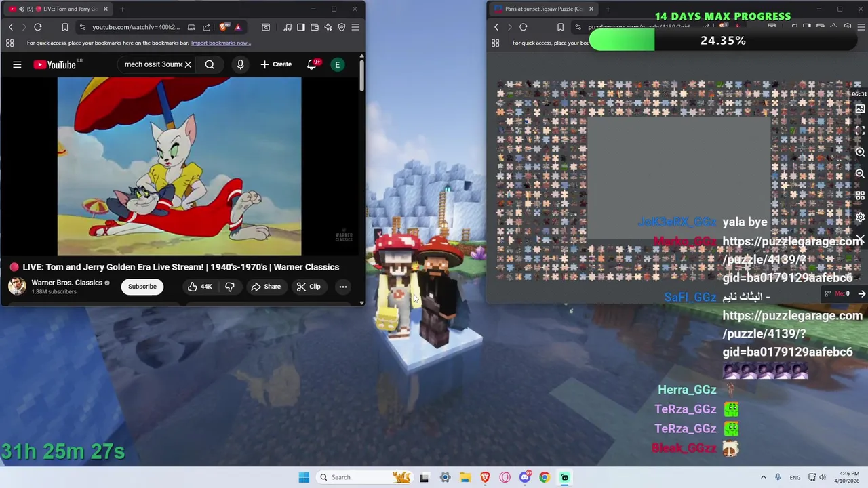Screen dimensions: 868x488
Task: Open Brave VPN shield icon in YouTube window
Action: pos(342,27)
